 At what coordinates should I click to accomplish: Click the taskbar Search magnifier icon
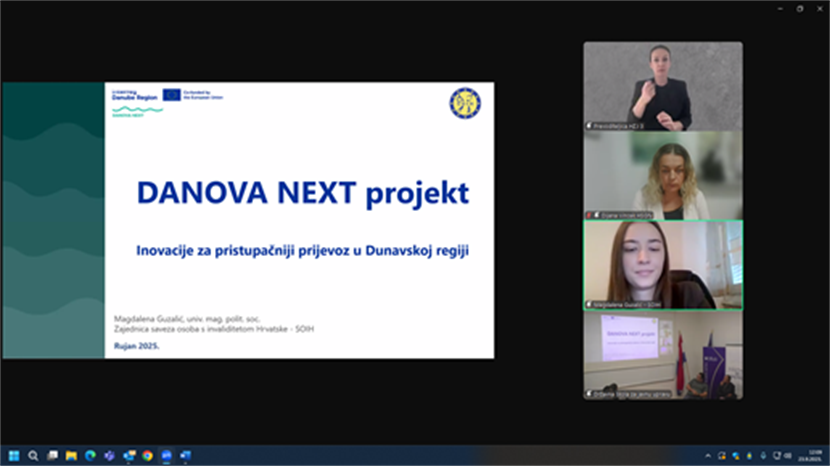33,456
